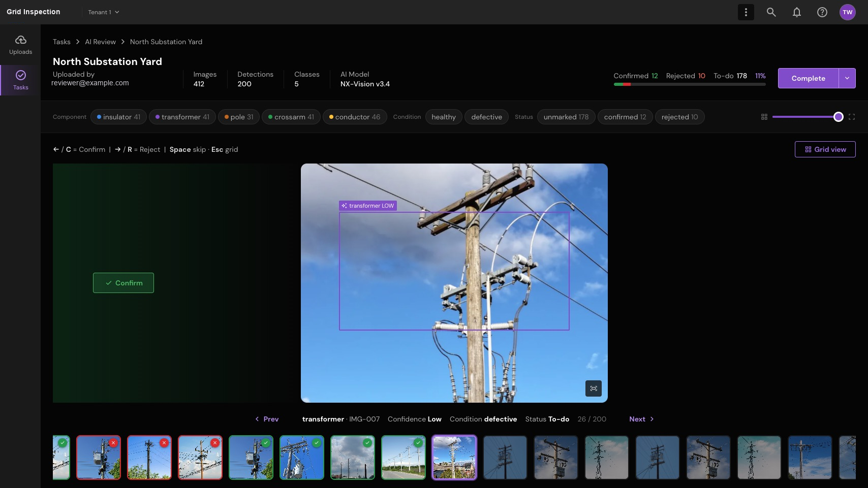Adjust the thumbnail size slider handle
868x488 pixels.
click(x=839, y=117)
